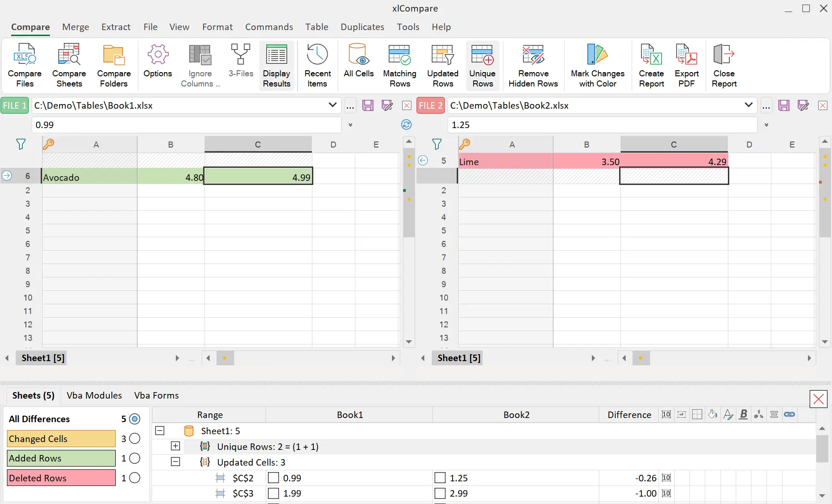Save File 1 with the purple disk icon

tap(368, 105)
